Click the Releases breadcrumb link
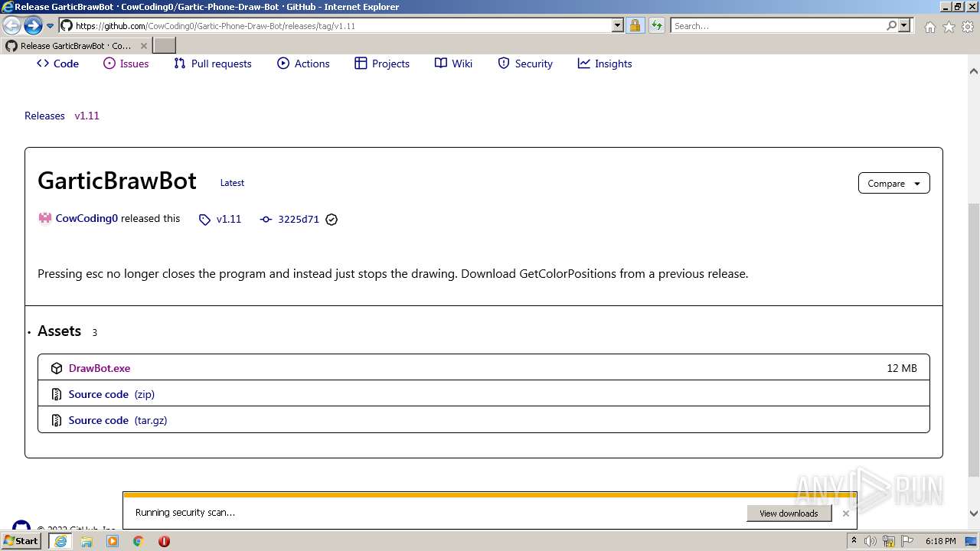 44,116
